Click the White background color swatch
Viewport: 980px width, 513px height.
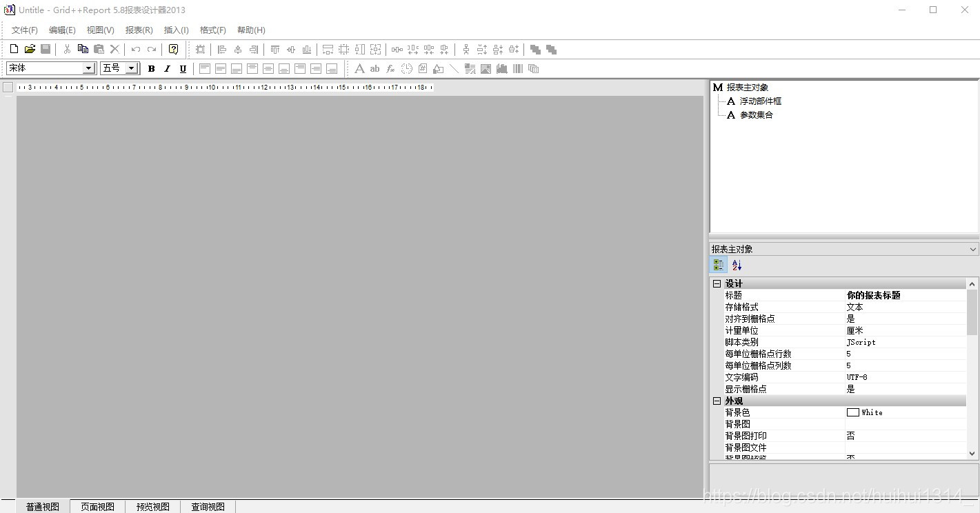point(853,412)
